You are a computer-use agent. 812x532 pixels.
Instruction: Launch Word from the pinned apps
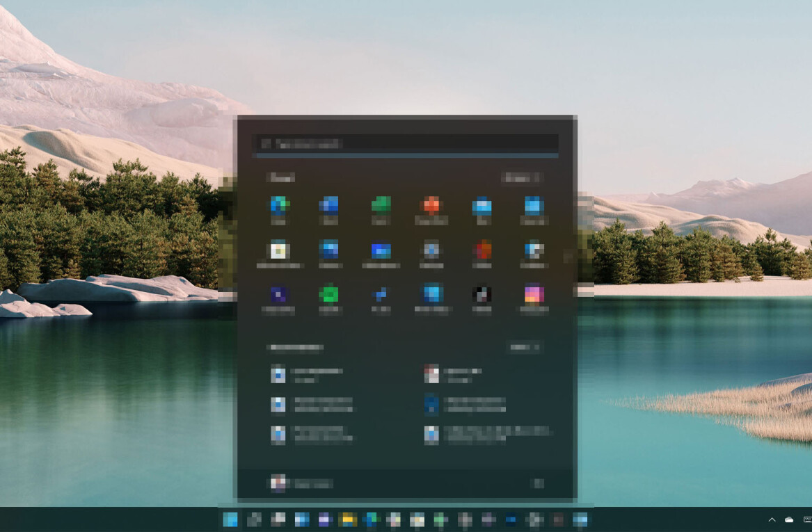click(x=328, y=206)
